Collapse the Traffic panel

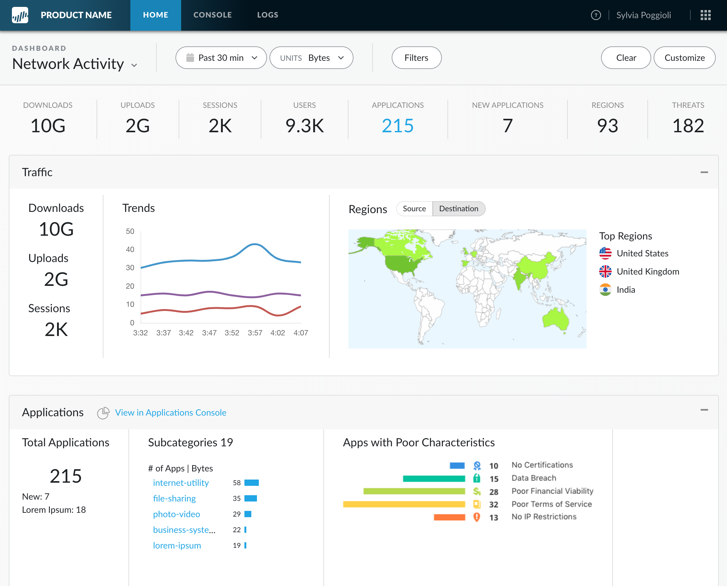704,172
